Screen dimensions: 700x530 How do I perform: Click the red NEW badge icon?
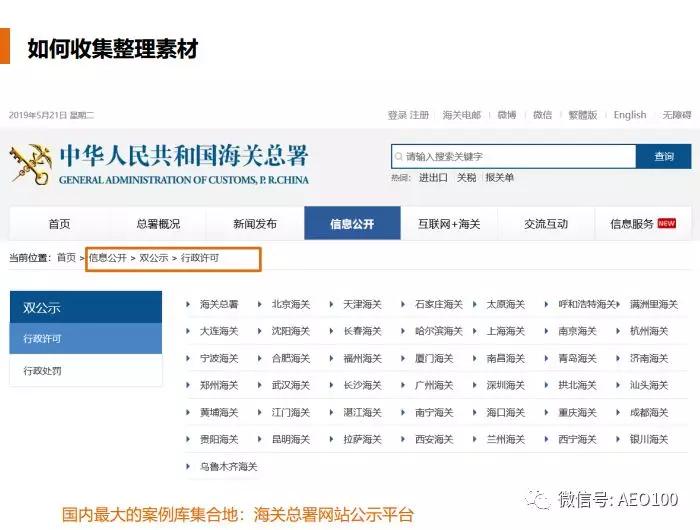point(666,224)
